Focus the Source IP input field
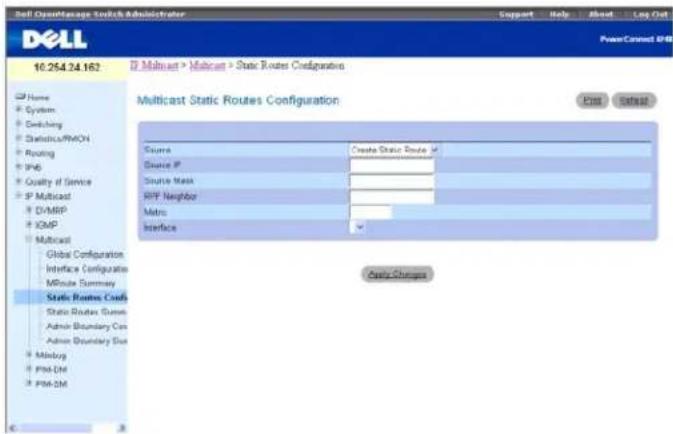The width and height of the screenshot is (673, 434). tap(392, 165)
